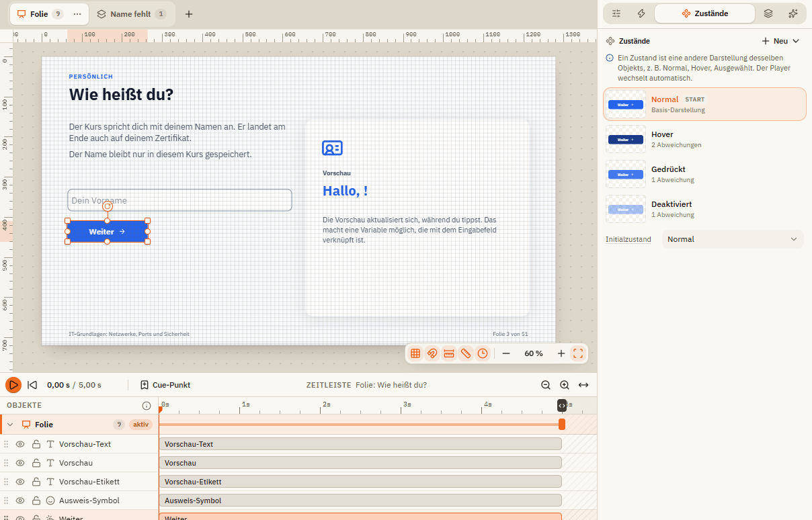Zoom in the timeline
Screen dimensions: 812x520
point(565,385)
